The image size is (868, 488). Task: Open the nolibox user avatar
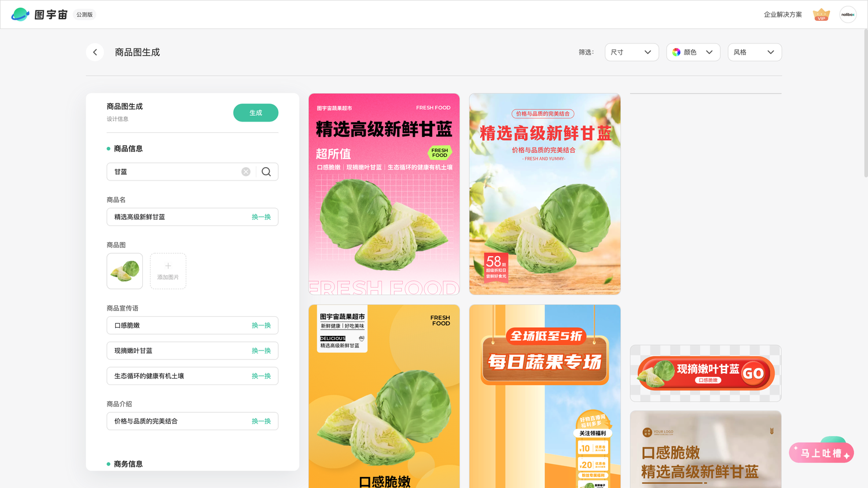848,14
